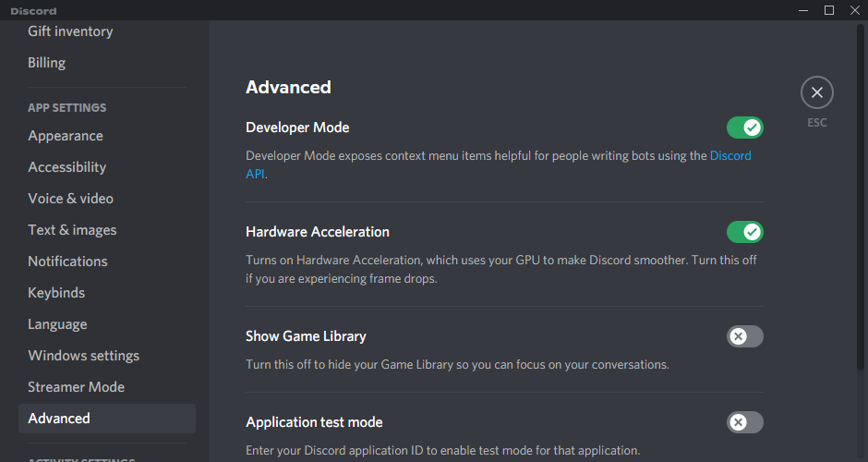Enable the Show Game Library toggle
The image size is (868, 462).
tap(744, 336)
